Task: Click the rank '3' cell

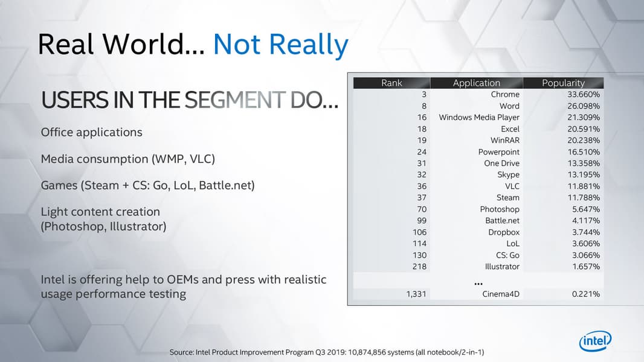Action: coord(424,94)
